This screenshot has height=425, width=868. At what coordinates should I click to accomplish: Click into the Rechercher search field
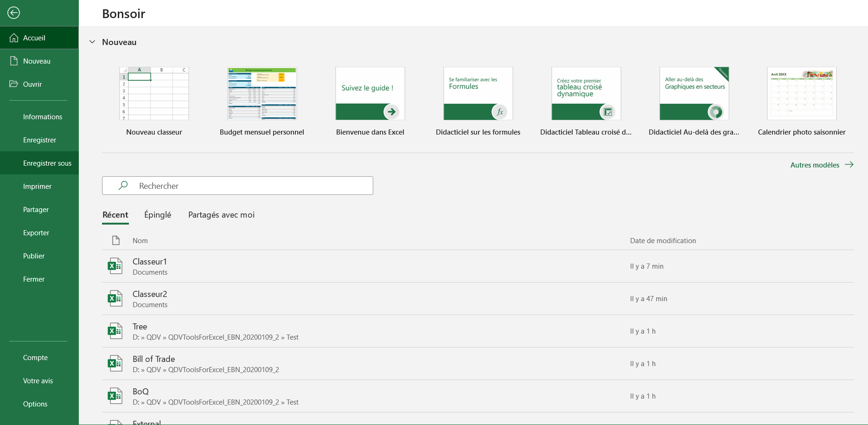237,186
